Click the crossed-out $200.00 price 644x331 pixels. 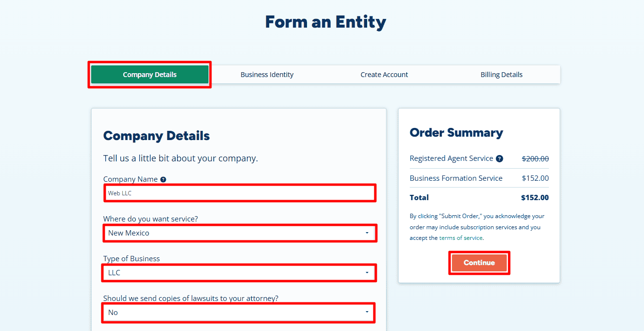coord(535,158)
